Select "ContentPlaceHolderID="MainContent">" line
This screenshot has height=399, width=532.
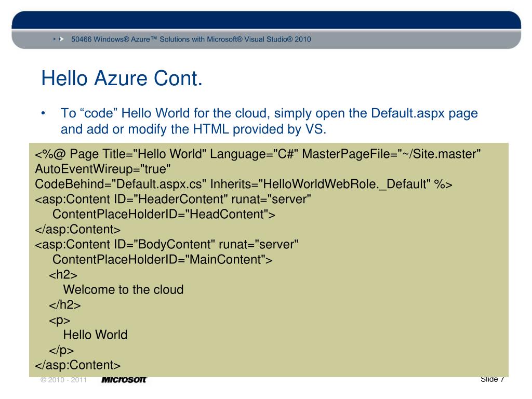click(x=162, y=260)
